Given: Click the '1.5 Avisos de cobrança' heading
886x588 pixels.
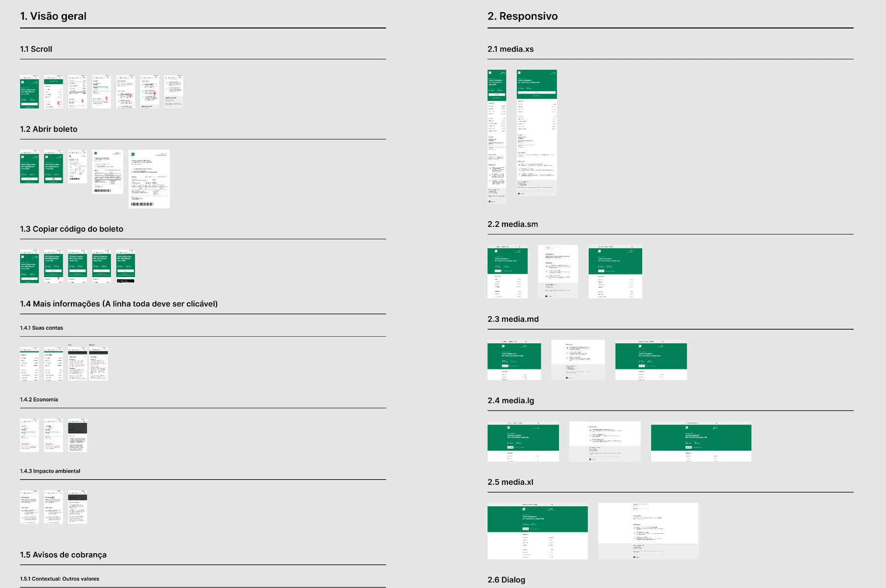Looking at the screenshot, I should [63, 555].
